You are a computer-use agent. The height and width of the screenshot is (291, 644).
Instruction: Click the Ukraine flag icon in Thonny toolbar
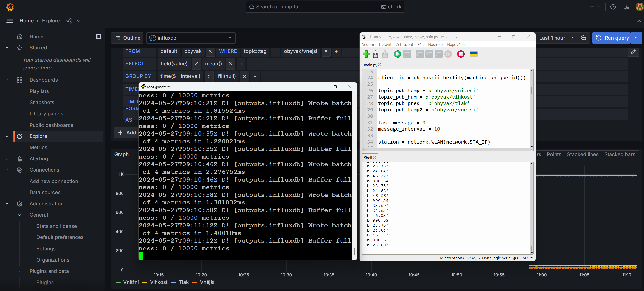(473, 54)
